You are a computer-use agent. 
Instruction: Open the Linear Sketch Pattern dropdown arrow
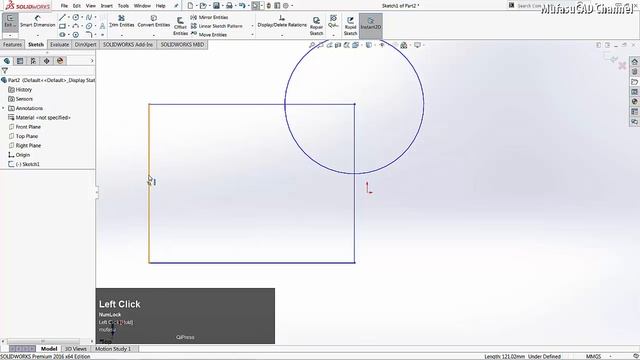[252, 26]
